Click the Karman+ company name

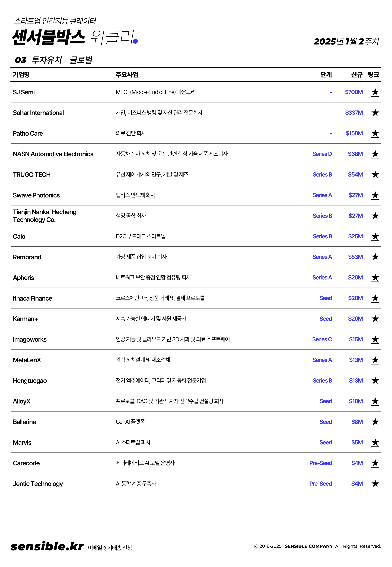25,319
